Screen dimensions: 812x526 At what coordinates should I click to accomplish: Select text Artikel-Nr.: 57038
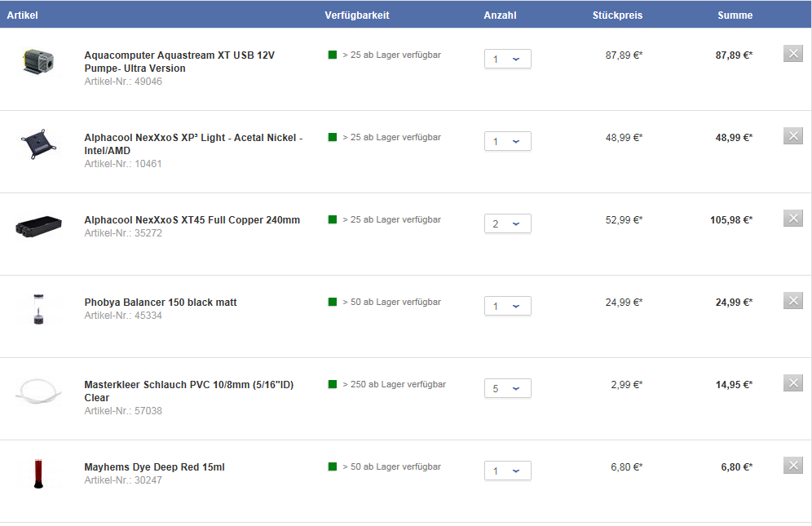[123, 411]
